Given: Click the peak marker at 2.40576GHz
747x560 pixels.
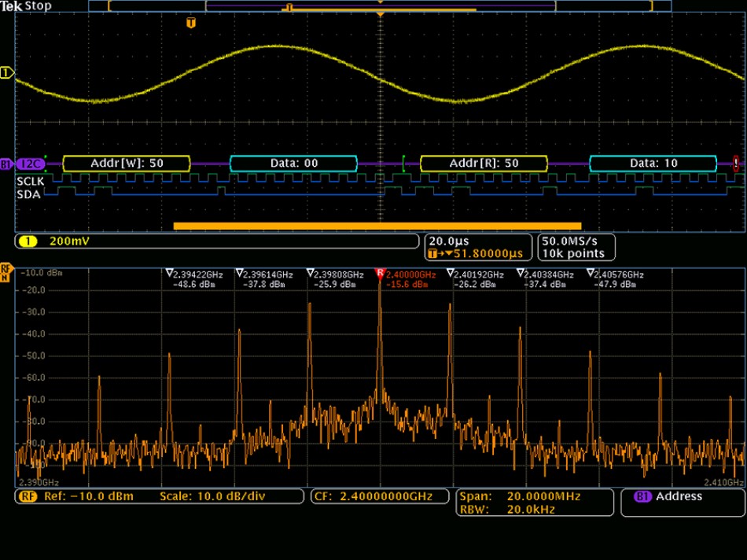Looking at the screenshot, I should [x=591, y=273].
